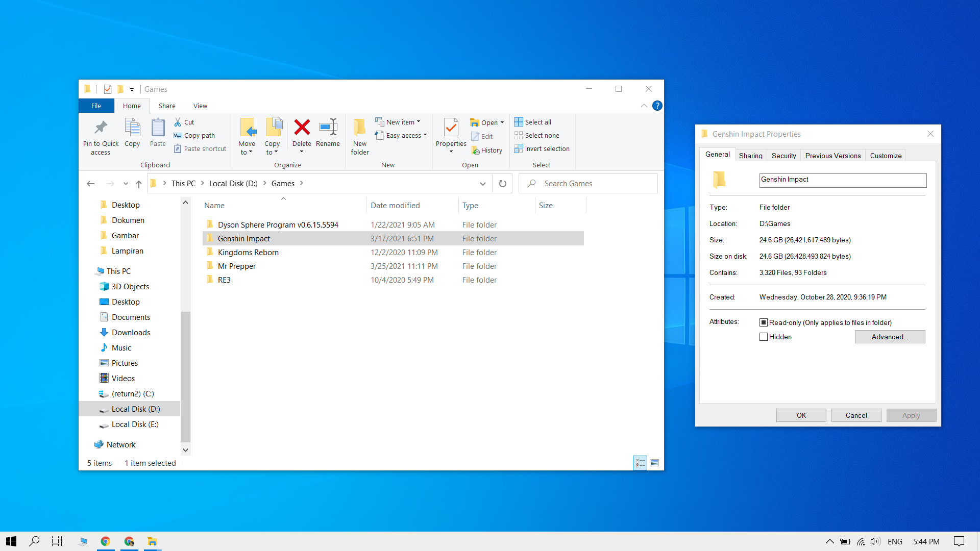Expand the New item dropdown
The image size is (980, 551).
click(419, 122)
